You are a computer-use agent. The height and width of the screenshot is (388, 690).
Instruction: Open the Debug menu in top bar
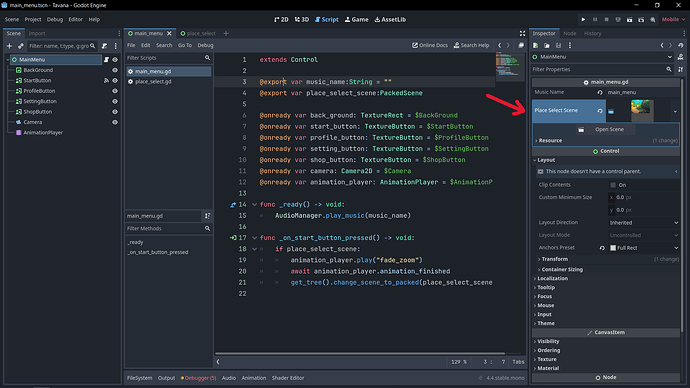coord(55,19)
